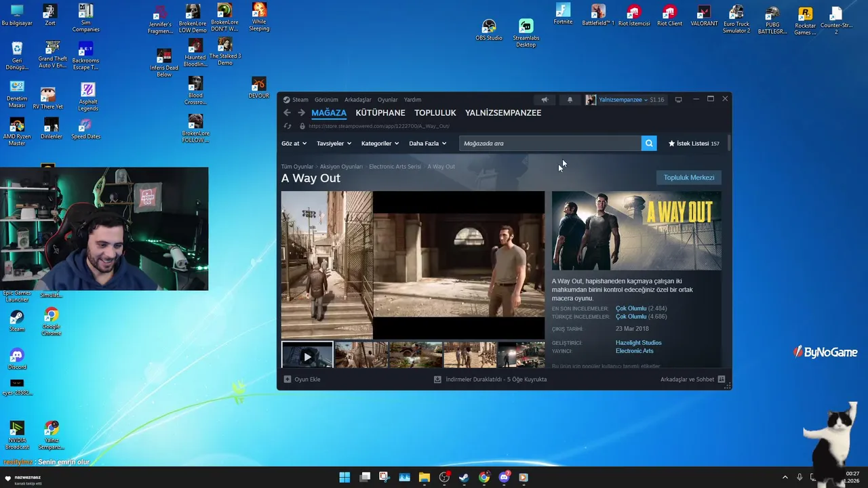This screenshot has width=868, height=488.
Task: Open Oyunlar menu
Action: point(387,100)
